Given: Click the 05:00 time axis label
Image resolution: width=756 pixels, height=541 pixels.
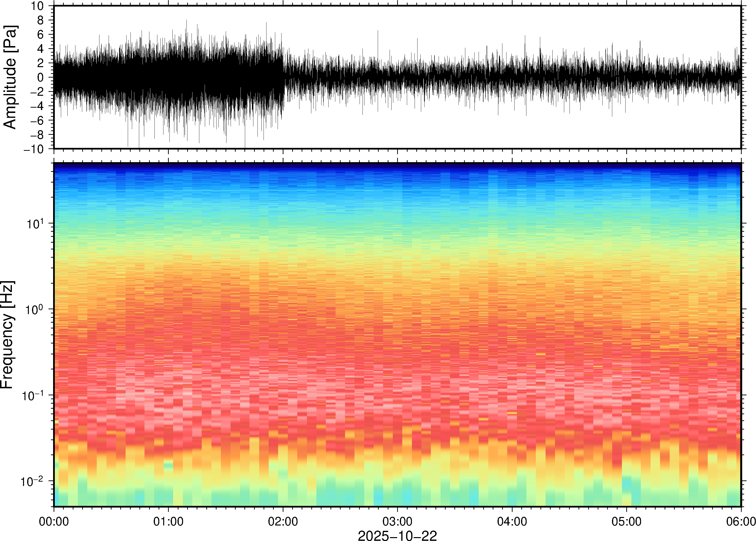Looking at the screenshot, I should 626,521.
